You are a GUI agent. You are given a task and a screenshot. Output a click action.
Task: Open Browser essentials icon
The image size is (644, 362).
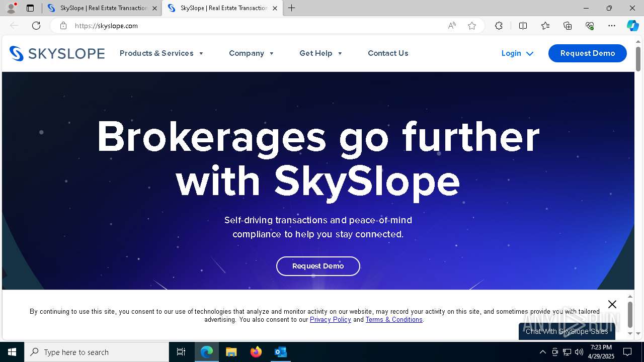click(590, 26)
